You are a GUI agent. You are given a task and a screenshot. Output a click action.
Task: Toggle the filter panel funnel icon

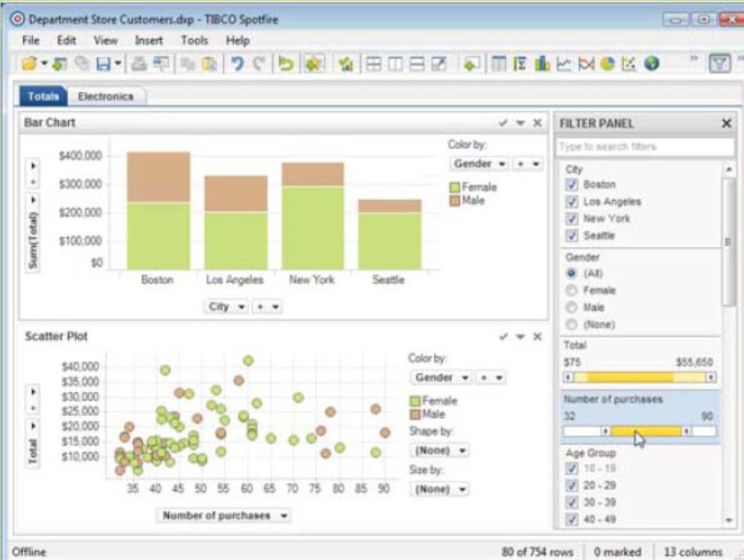(x=720, y=63)
